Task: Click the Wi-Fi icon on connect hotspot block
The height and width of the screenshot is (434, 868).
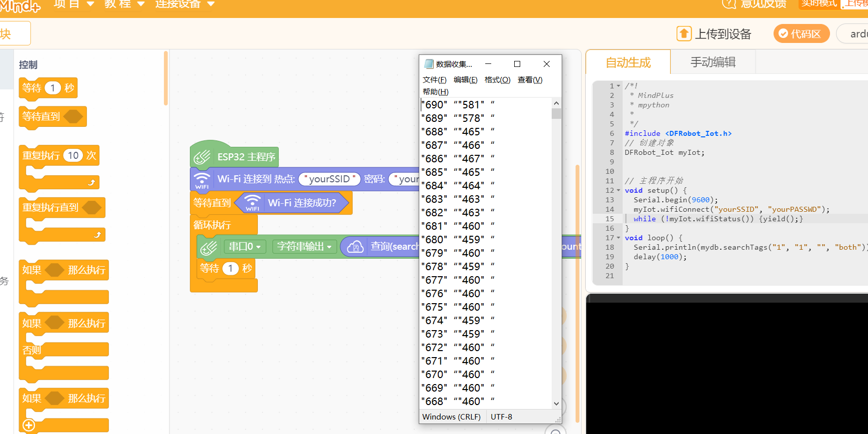Action: 202,180
